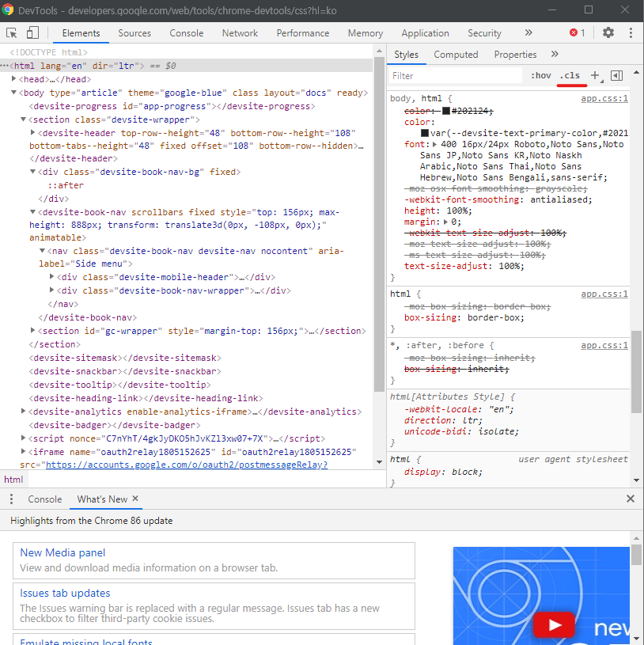644x645 pixels.
Task: Toggle the .cls element classes button
Action: click(x=570, y=75)
